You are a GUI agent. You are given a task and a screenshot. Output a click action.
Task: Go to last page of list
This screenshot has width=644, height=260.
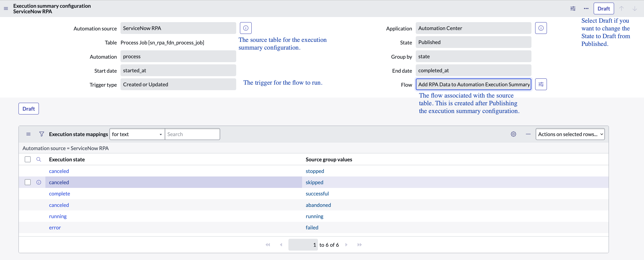coord(359,245)
